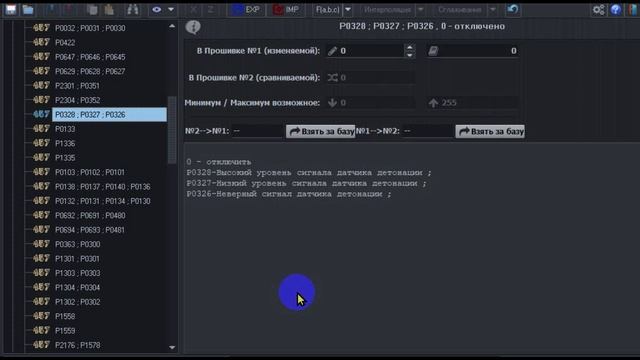Select tree item P0132 ; P0131 ; P0134 ; P0130
The image size is (640, 360).
102,201
